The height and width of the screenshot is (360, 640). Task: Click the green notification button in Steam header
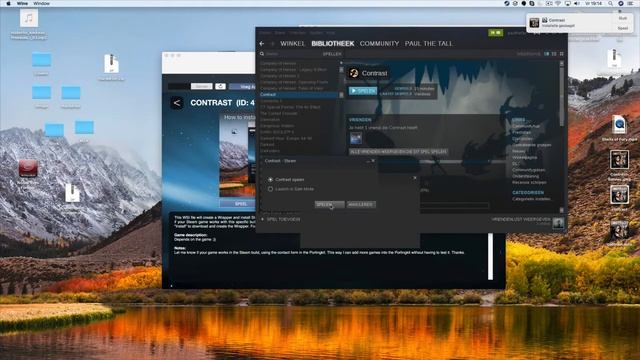(x=496, y=33)
